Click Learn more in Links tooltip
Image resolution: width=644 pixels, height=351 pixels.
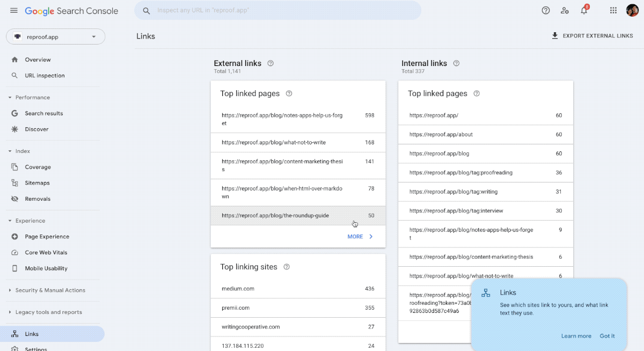click(576, 336)
